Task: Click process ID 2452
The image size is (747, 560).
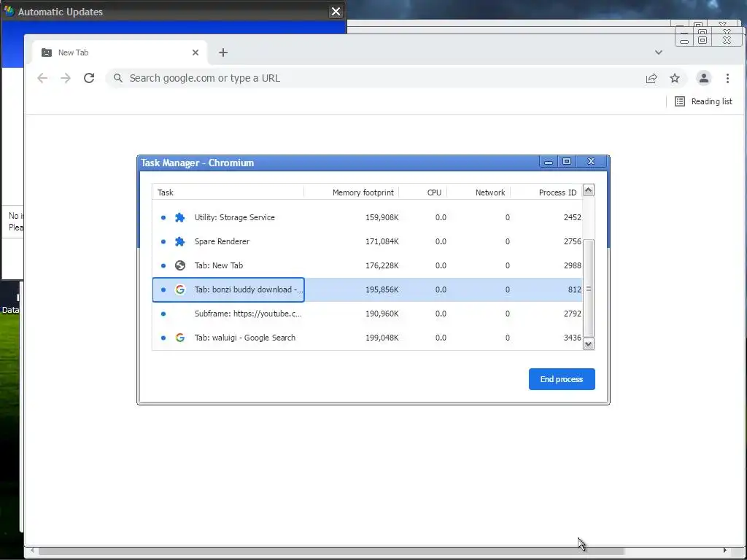Action: (x=572, y=217)
